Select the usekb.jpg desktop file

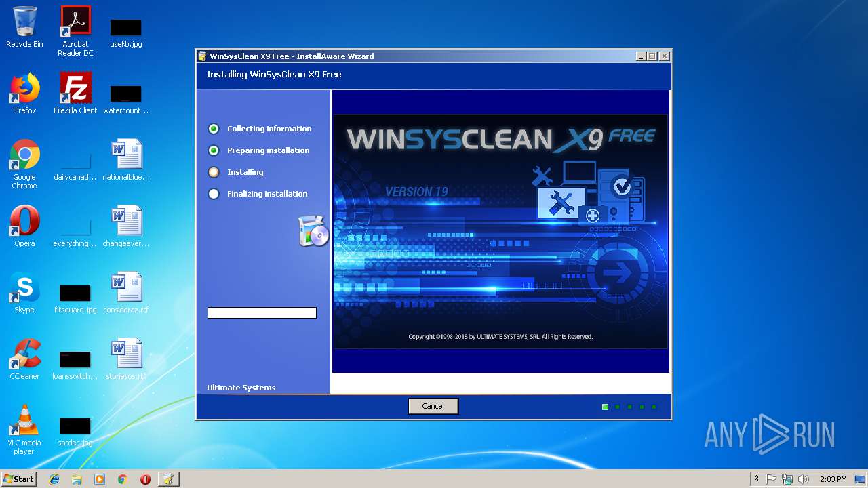pos(126,33)
